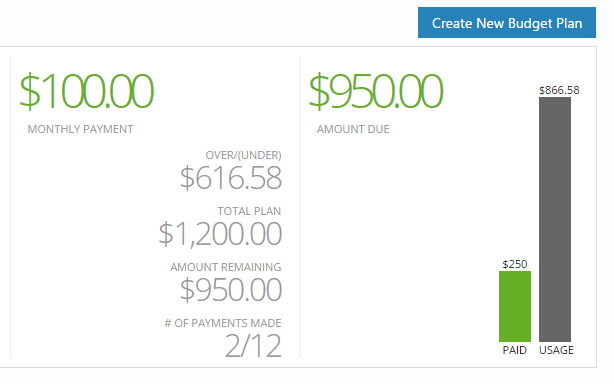Click the # OF PAYMENTS MADE label
This screenshot has height=384, width=614.
coord(223,323)
